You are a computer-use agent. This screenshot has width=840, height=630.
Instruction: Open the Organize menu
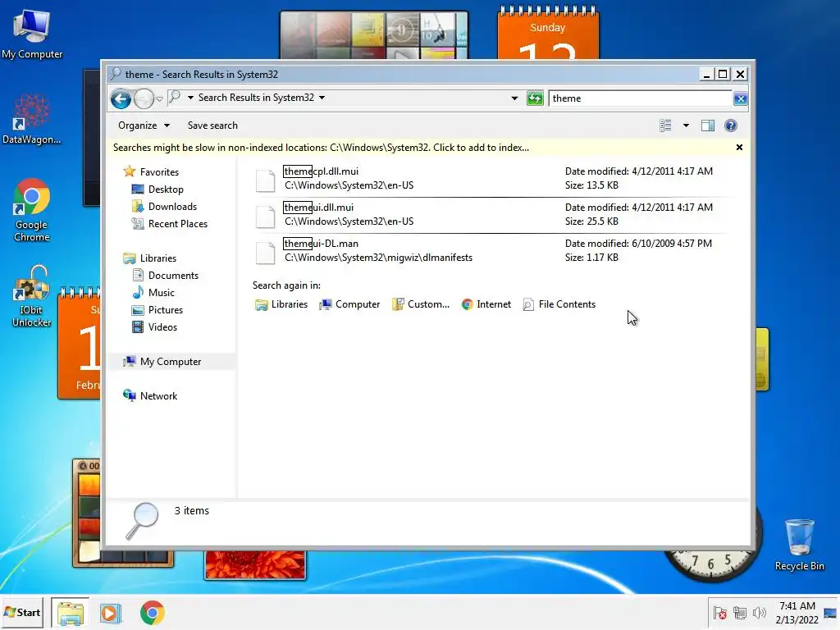click(x=144, y=126)
